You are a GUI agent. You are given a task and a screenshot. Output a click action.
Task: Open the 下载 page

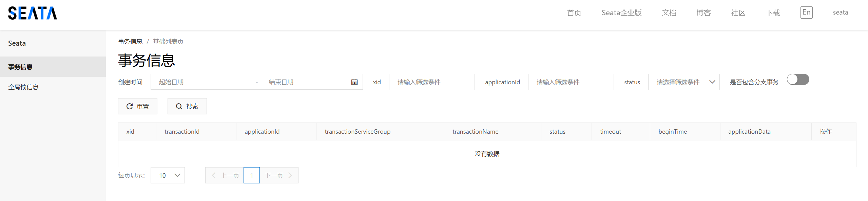pos(773,13)
